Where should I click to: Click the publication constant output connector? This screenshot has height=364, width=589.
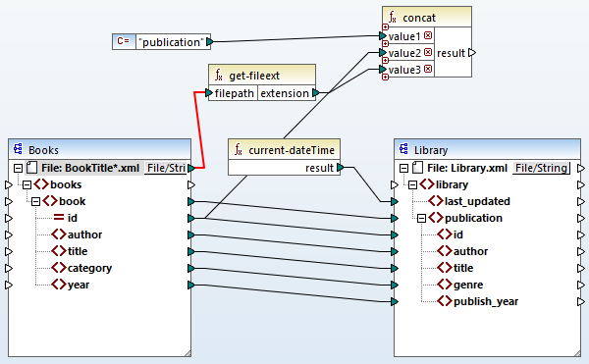click(x=210, y=41)
